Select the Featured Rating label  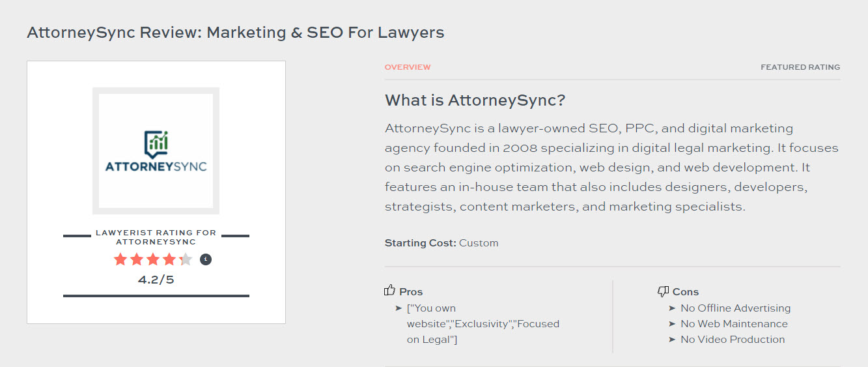point(800,67)
